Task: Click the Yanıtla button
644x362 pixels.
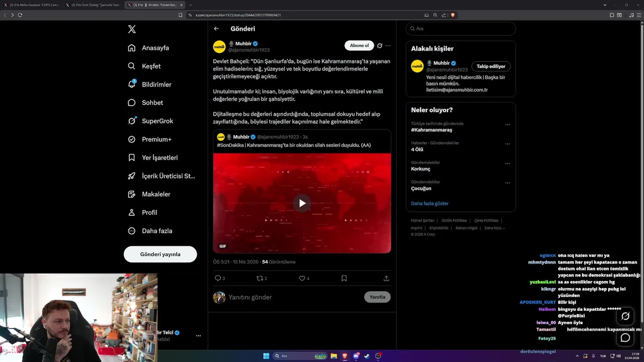Action: click(x=377, y=297)
